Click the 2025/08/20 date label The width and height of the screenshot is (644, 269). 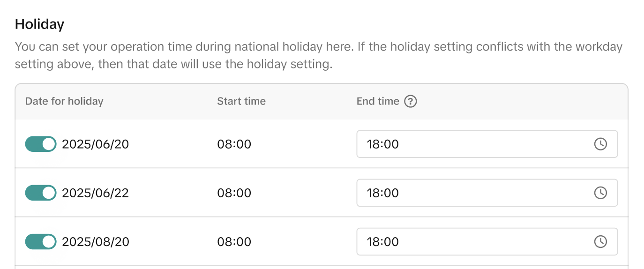point(95,241)
